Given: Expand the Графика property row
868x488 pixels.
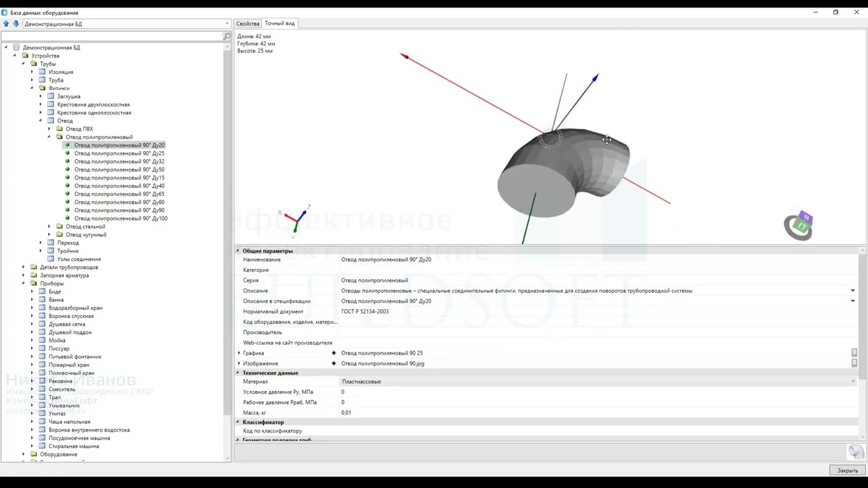Looking at the screenshot, I should [x=239, y=353].
